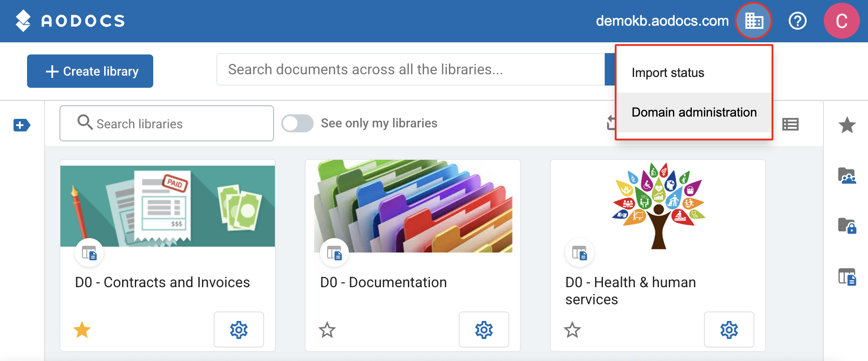Open D0 - Health & human services title

[x=630, y=291]
